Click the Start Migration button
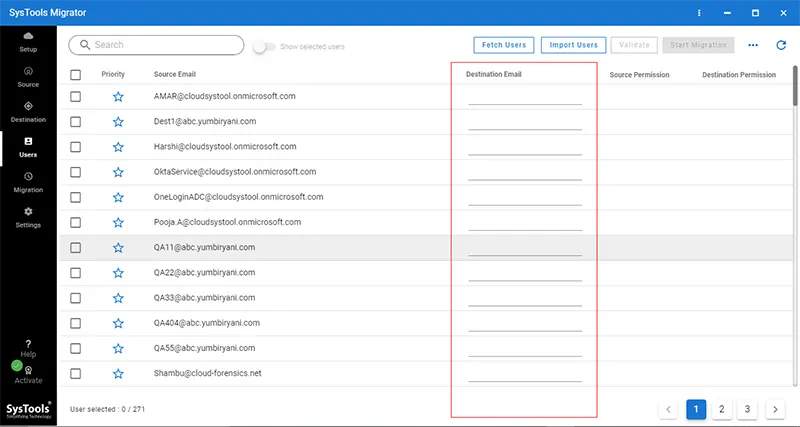The image size is (800, 427). tap(698, 45)
